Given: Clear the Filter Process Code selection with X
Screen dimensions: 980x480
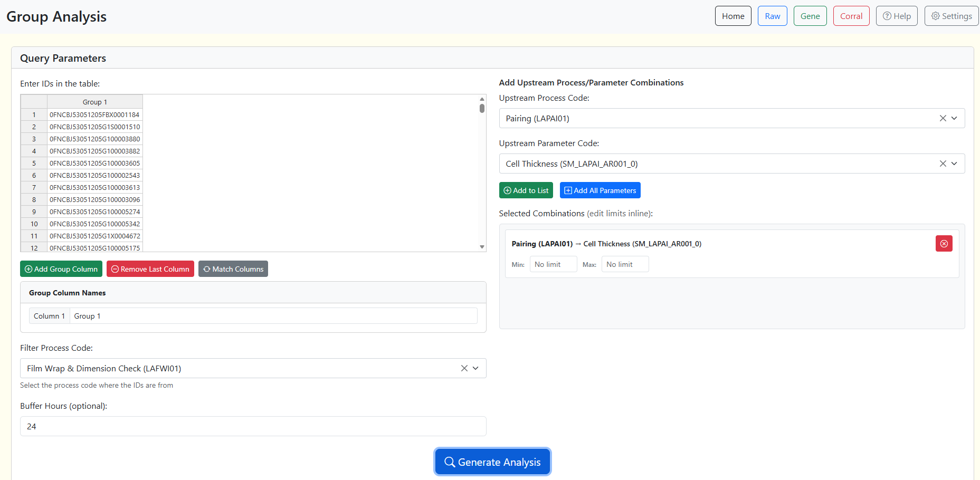Looking at the screenshot, I should (464, 368).
